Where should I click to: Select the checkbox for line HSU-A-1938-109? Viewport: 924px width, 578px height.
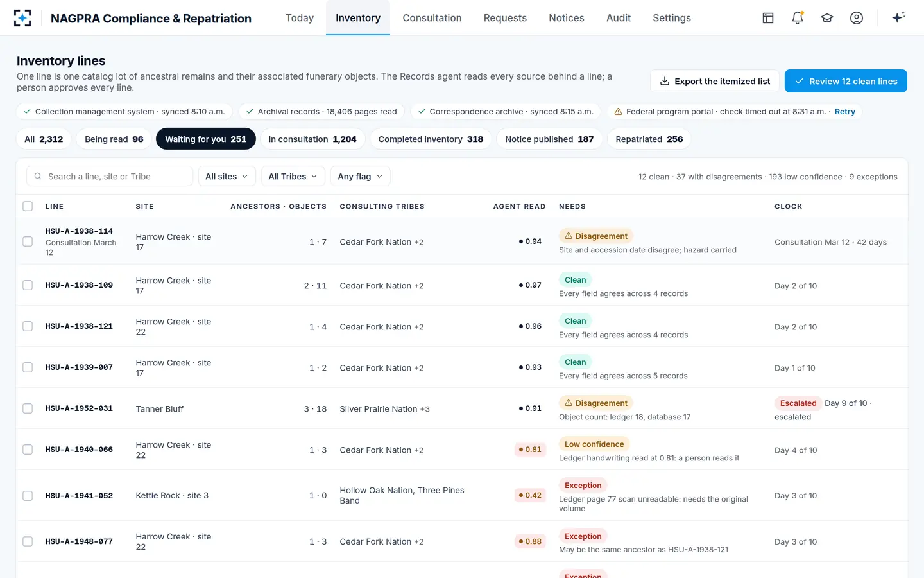(x=28, y=285)
